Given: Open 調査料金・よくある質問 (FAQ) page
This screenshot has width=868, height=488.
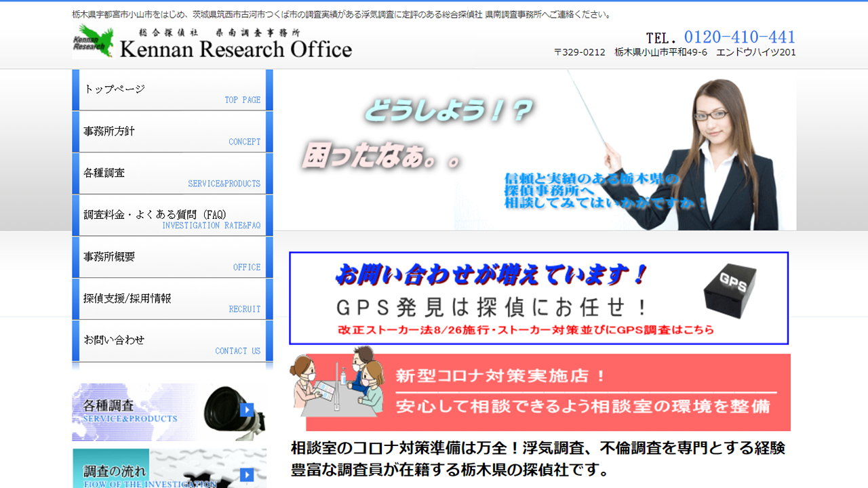Looking at the screenshot, I should click(172, 215).
